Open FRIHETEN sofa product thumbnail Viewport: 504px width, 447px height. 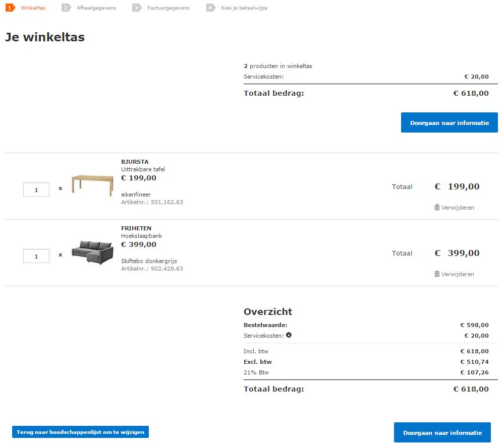coord(92,252)
